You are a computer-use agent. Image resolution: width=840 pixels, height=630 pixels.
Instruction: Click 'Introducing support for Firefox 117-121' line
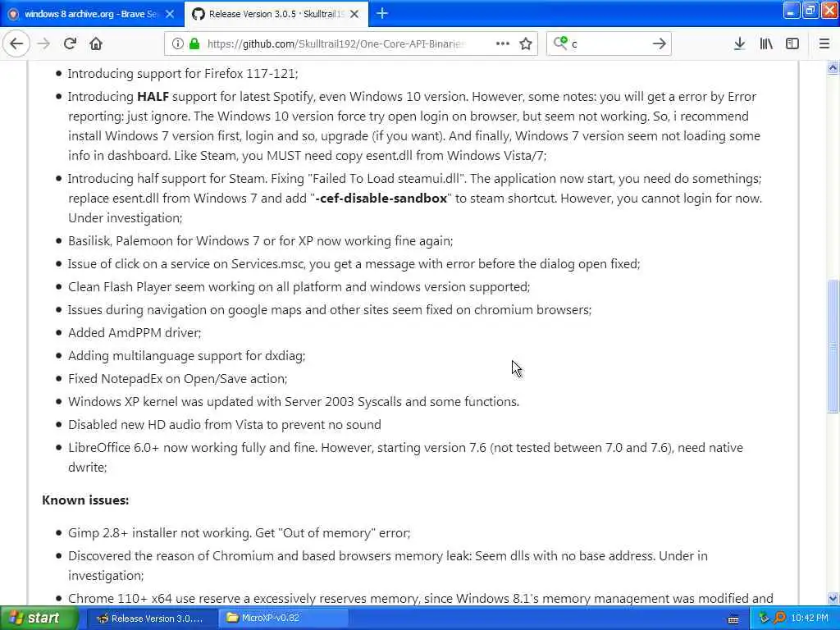[183, 73]
